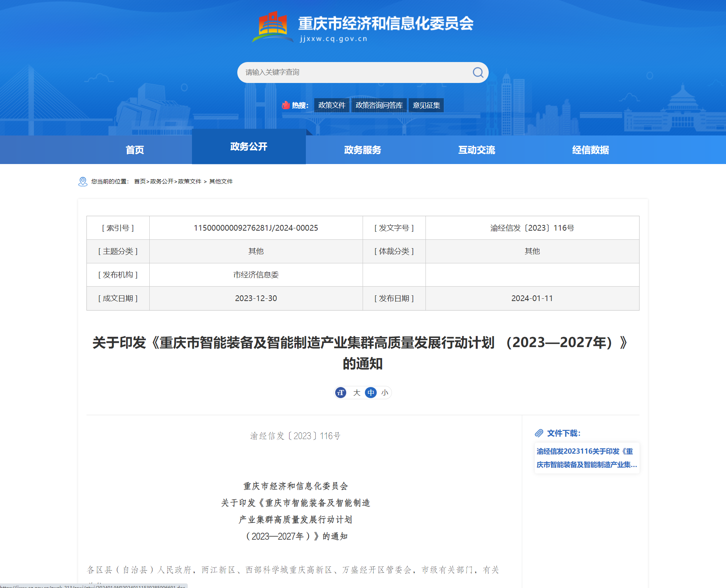The width and height of the screenshot is (726, 588).
Task: Open the 互动交流 navigation tab
Action: point(477,150)
